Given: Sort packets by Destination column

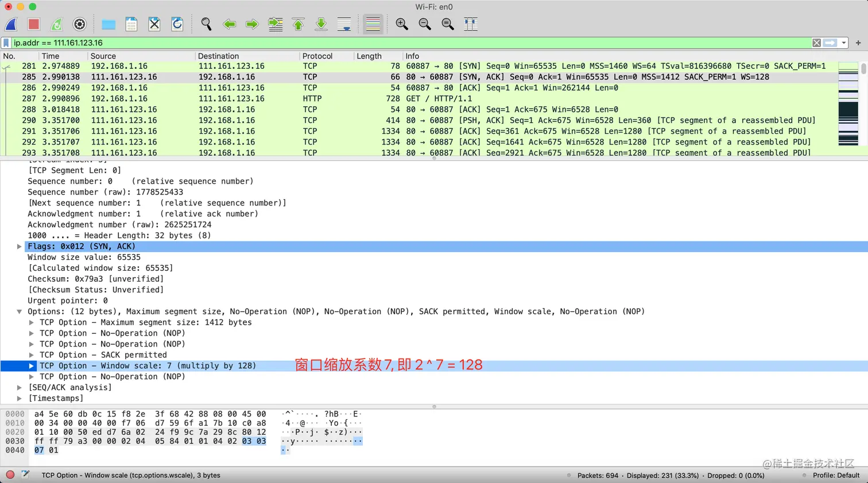Looking at the screenshot, I should click(247, 56).
